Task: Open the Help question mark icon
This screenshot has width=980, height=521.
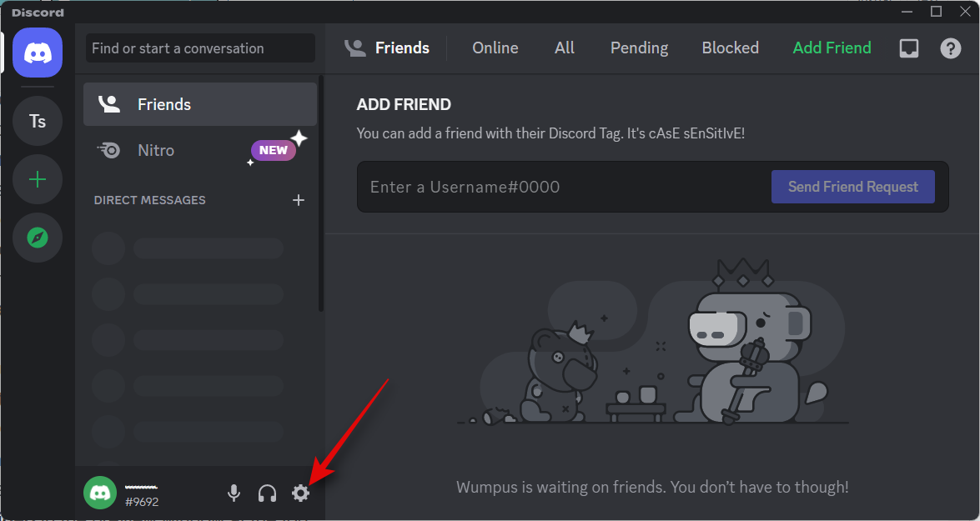Action: click(x=951, y=48)
